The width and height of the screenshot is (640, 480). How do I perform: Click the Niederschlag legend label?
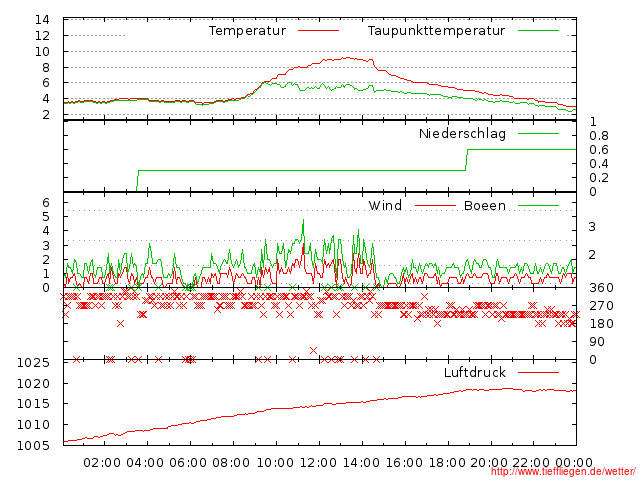click(462, 133)
